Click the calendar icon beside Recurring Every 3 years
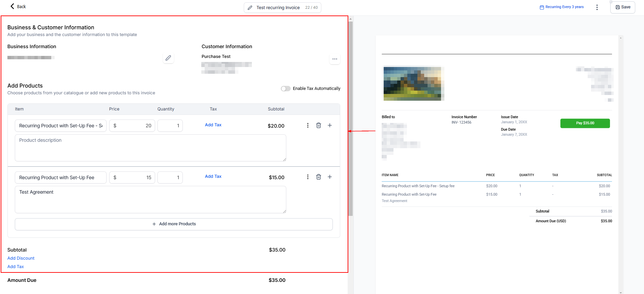 click(x=542, y=7)
